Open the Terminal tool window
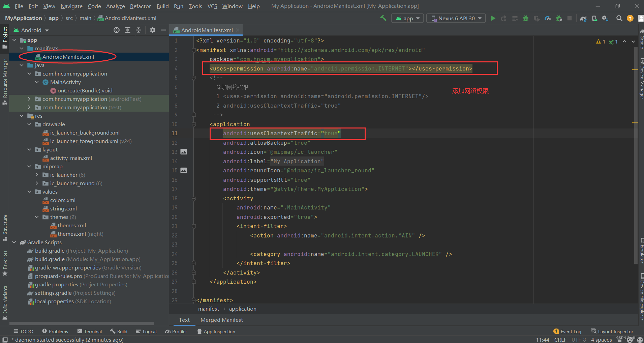 89,332
